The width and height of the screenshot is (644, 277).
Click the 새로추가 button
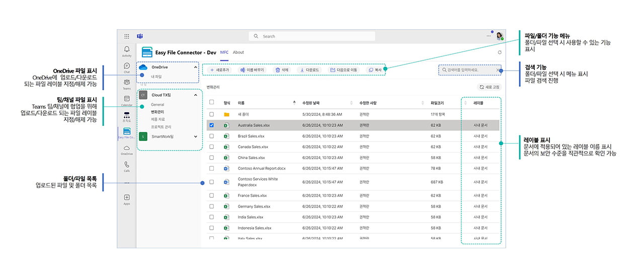tap(220, 70)
